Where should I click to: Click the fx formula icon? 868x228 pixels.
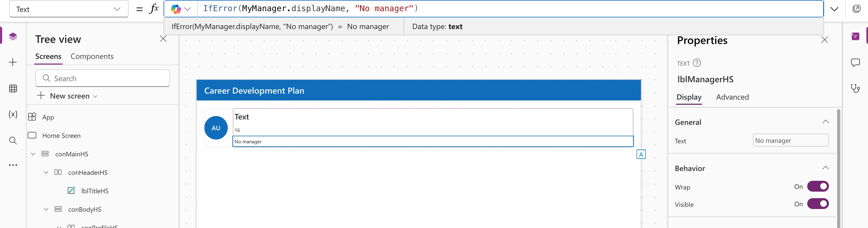(154, 9)
